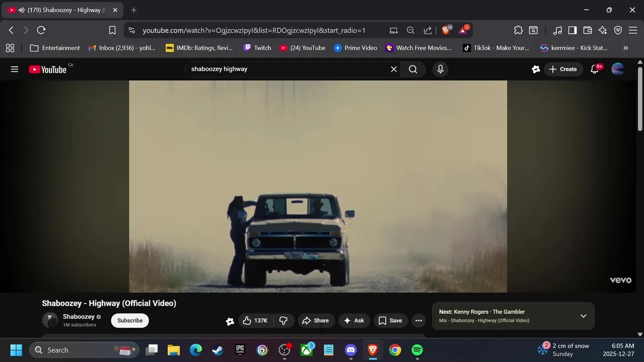Open Spotify from taskbar
The height and width of the screenshot is (362, 644).
point(417,350)
